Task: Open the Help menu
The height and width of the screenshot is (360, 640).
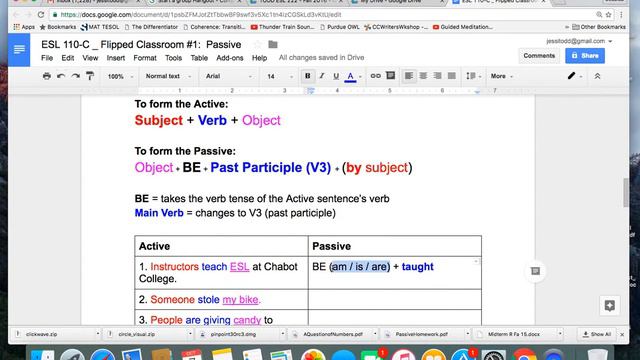Action: pos(259,58)
